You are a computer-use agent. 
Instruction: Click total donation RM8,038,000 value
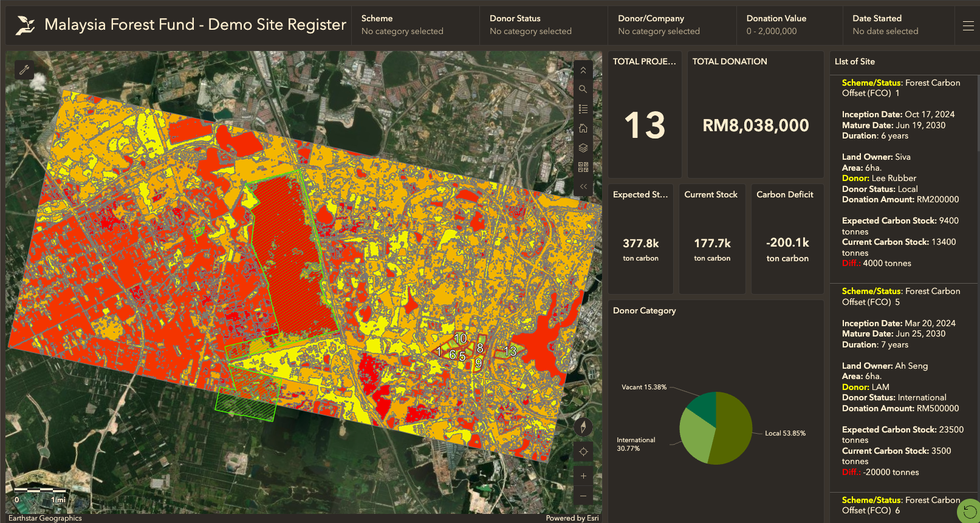pos(756,126)
